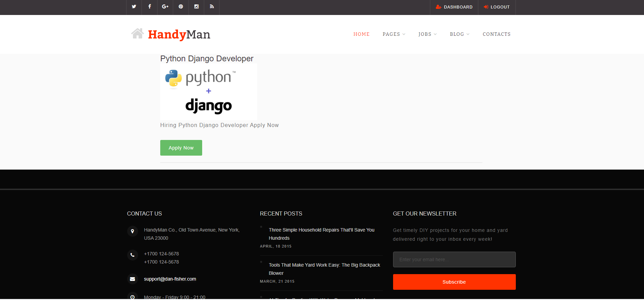The height and width of the screenshot is (300, 644).
Task: Click the first '+1700 124-5678' phone number
Action: 161,254
